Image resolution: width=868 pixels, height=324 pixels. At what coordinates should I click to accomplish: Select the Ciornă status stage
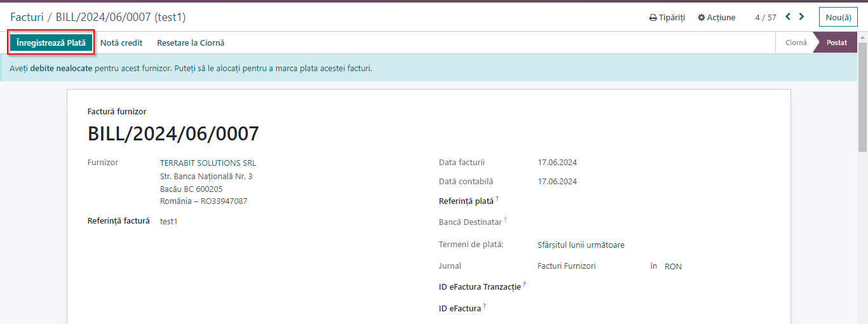click(x=796, y=43)
